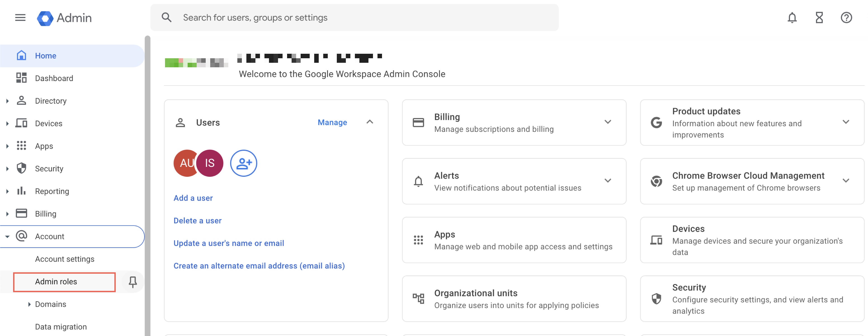Click the Apps card grid icon

418,240
